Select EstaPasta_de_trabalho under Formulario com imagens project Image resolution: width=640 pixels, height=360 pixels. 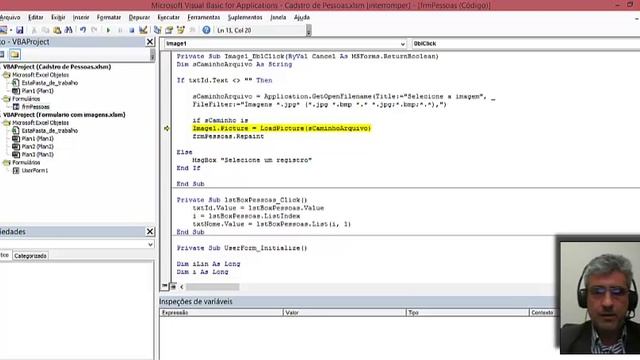coord(50,131)
